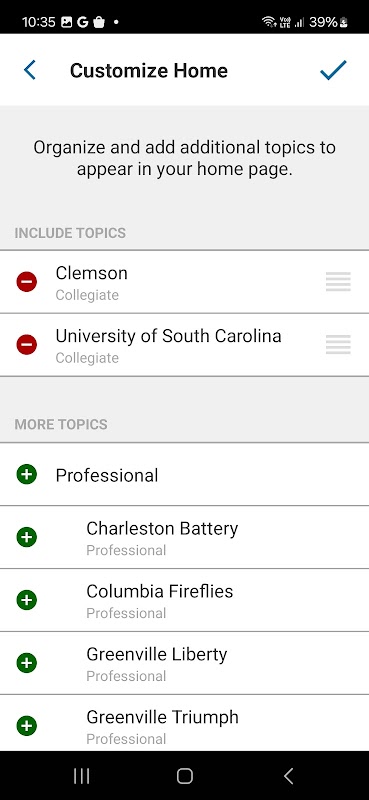
Task: Open Android recent apps button
Action: (x=82, y=776)
